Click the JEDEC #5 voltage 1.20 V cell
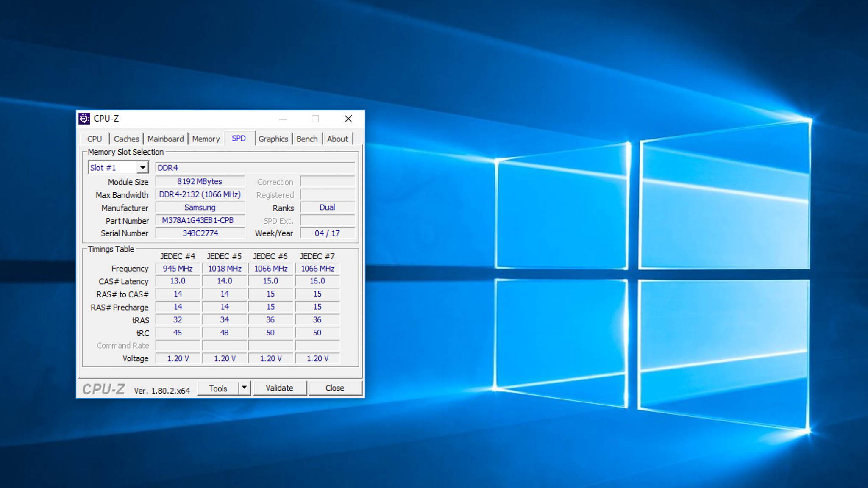Screen dimensions: 868x488 tap(225, 358)
